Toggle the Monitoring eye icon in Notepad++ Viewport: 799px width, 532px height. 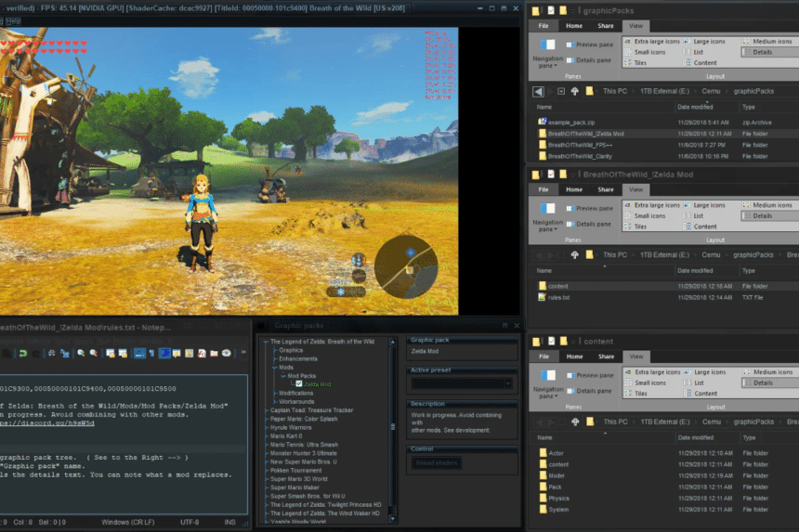point(227,353)
